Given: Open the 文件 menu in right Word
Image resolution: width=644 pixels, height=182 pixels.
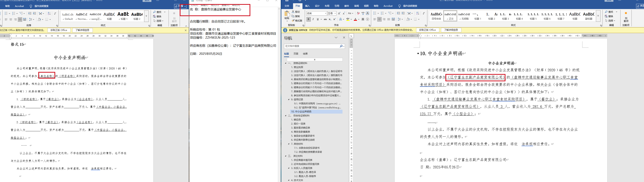Looking at the screenshot, I should coord(287,6).
